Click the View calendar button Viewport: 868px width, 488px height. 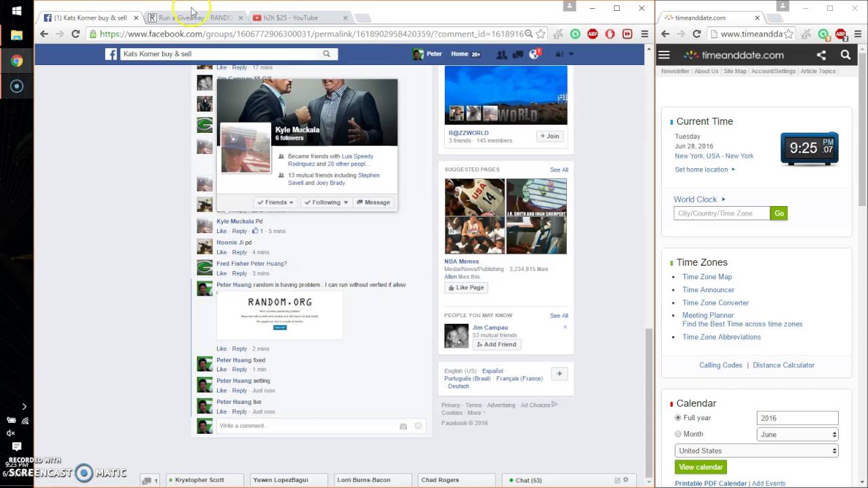click(701, 467)
